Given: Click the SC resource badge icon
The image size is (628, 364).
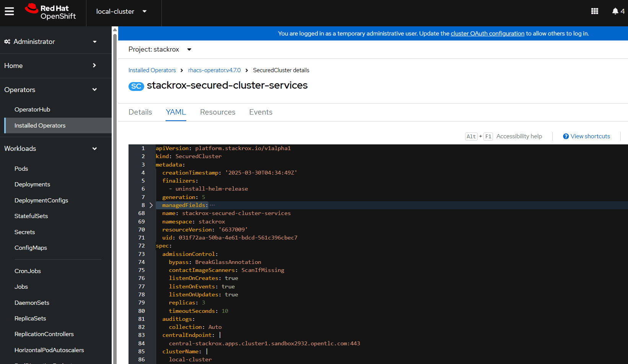Looking at the screenshot, I should click(x=136, y=86).
